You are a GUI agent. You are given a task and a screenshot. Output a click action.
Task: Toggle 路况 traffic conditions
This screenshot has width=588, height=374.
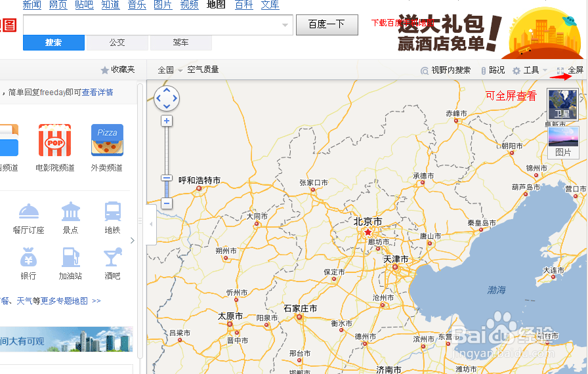pyautogui.click(x=493, y=70)
